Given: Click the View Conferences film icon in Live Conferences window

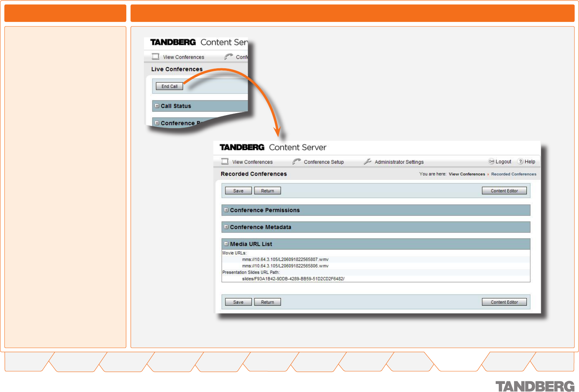Looking at the screenshot, I should pos(156,56).
